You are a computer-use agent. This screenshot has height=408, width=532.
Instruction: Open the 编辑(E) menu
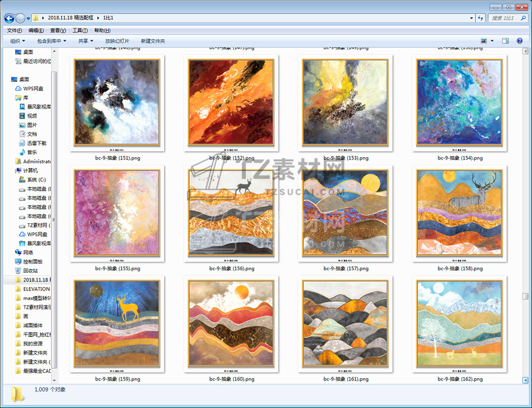pyautogui.click(x=36, y=31)
